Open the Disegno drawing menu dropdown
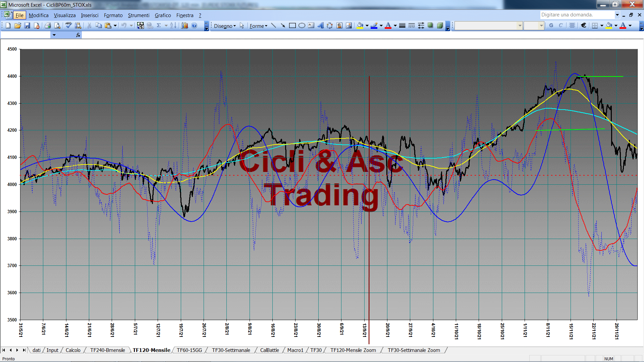 pyautogui.click(x=225, y=26)
